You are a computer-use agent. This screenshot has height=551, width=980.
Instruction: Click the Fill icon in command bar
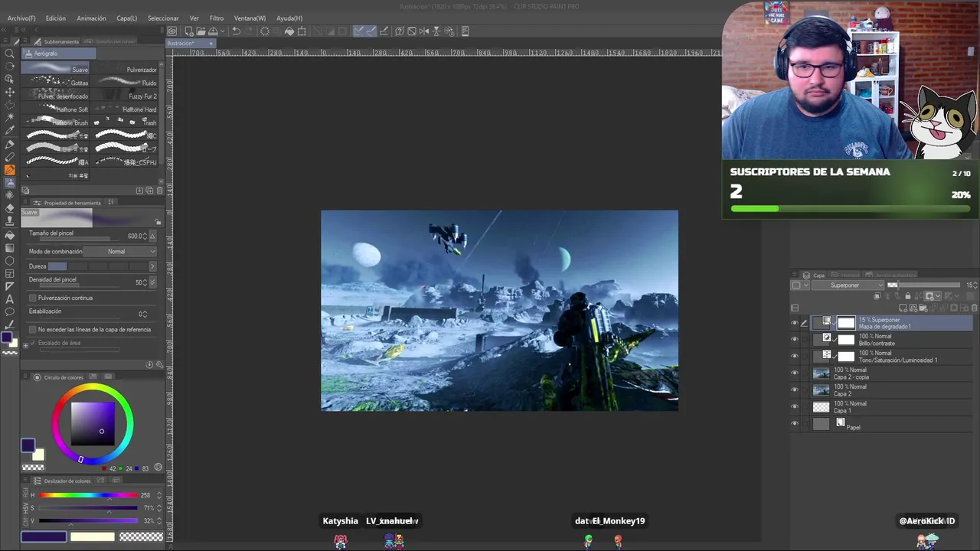pyautogui.click(x=289, y=31)
